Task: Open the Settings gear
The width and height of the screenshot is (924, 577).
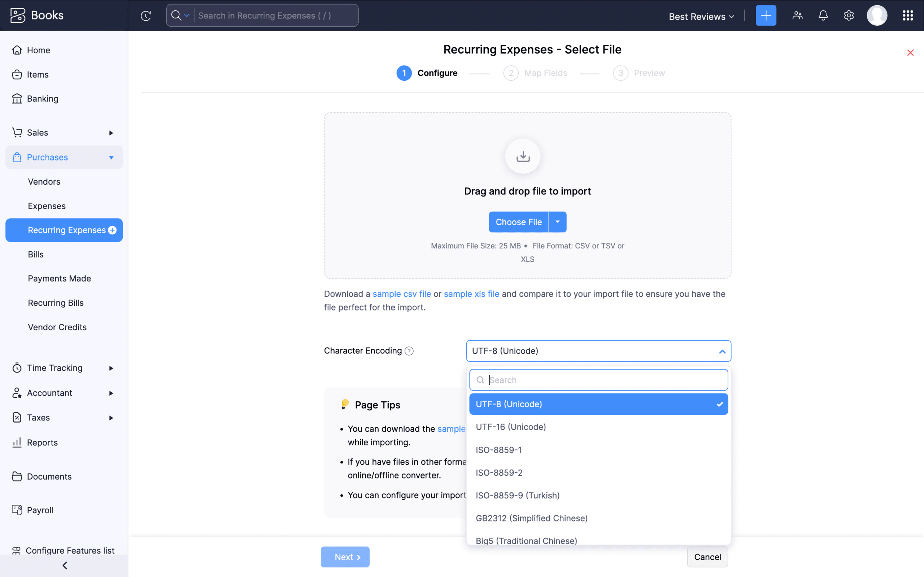Action: pos(849,15)
